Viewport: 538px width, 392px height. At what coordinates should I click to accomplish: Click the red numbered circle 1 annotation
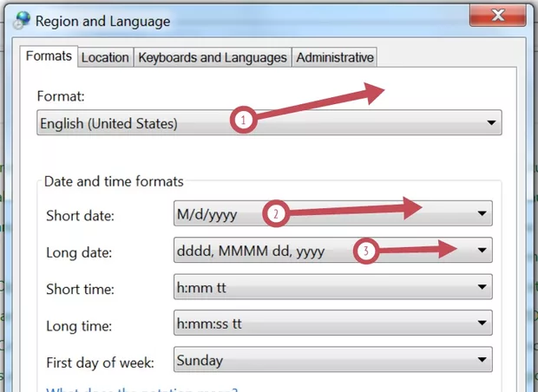(244, 121)
